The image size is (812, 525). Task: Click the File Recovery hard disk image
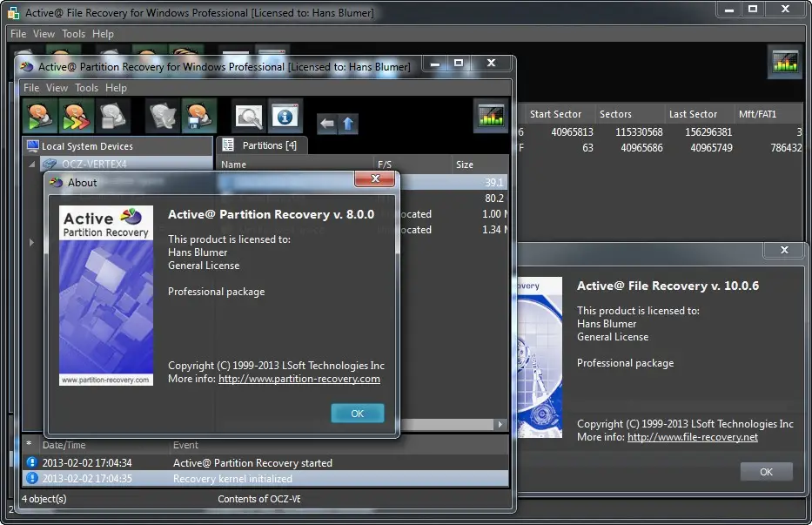tap(540, 357)
